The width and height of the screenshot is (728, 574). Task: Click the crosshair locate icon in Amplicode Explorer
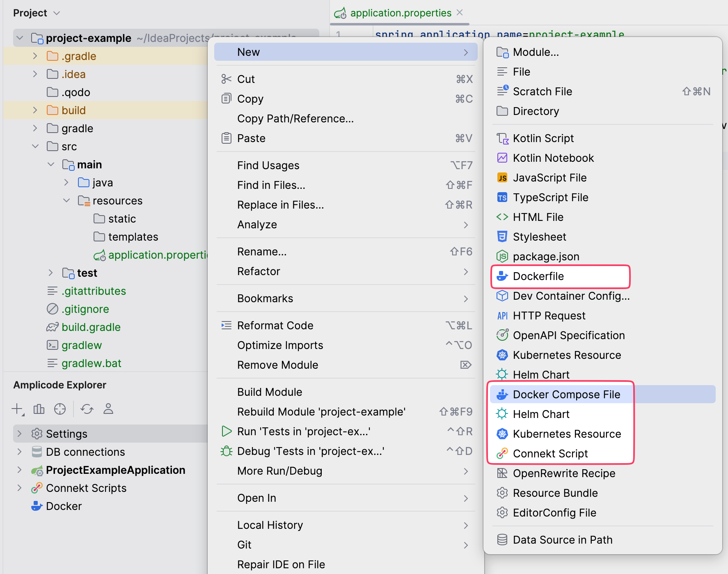pyautogui.click(x=60, y=409)
